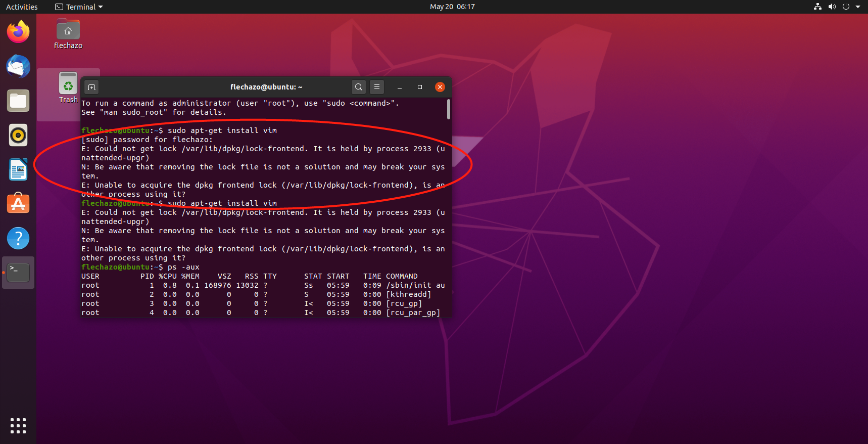Screen dimensions: 868x444
Task: Select the flechazo home folder on desktop
Action: 68,34
